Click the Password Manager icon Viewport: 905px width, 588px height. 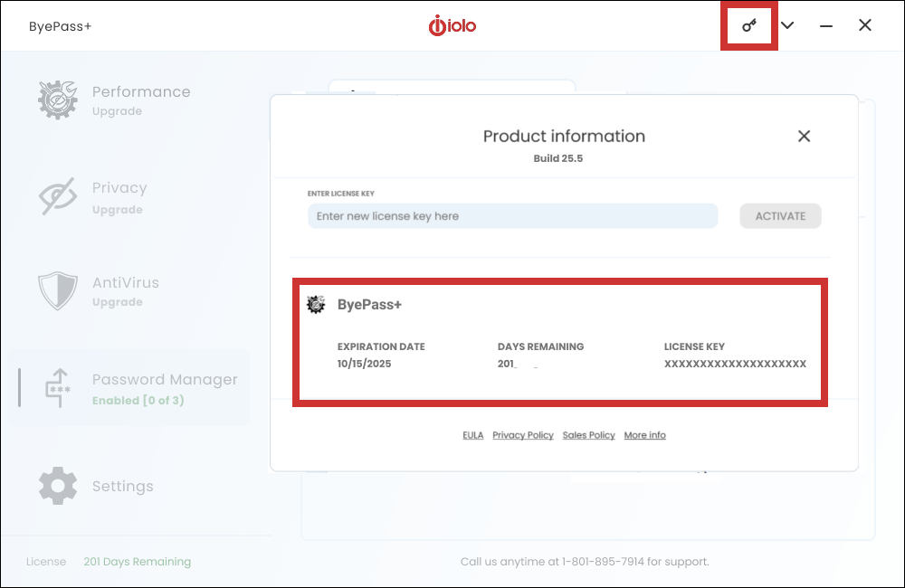point(58,388)
